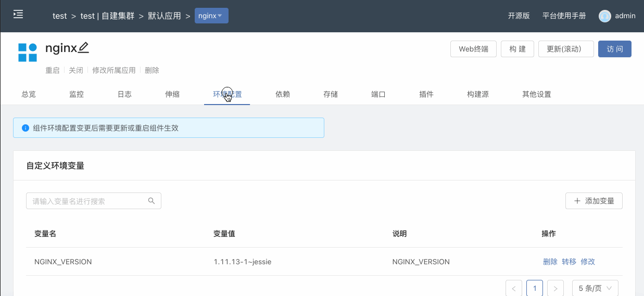The height and width of the screenshot is (296, 644).
Task: Collapse the sidebar menu icon
Action: click(18, 15)
